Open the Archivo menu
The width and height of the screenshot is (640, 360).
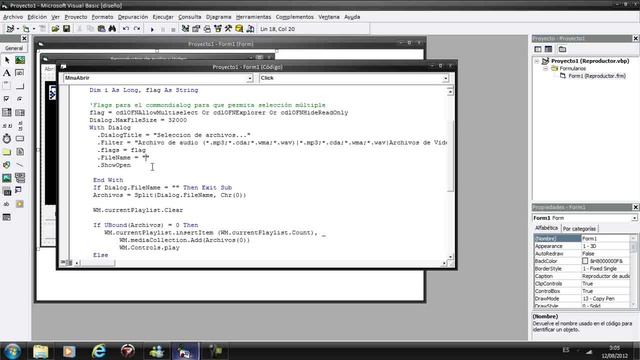(x=13, y=17)
